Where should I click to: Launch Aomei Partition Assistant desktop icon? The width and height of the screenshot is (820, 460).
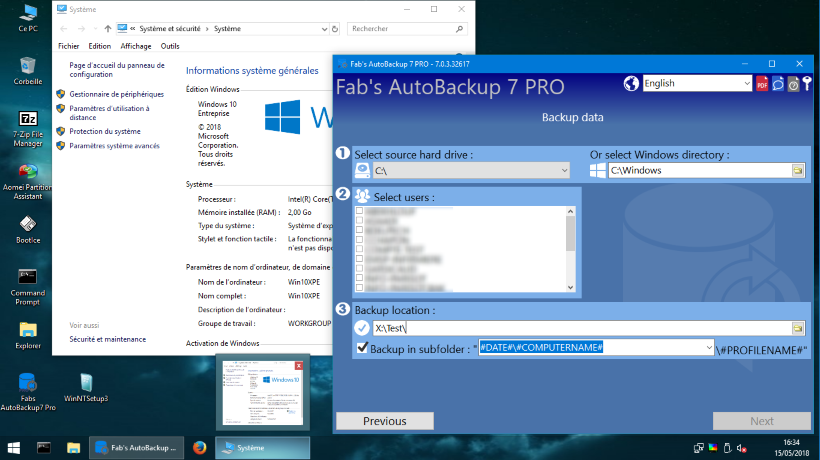(28, 182)
